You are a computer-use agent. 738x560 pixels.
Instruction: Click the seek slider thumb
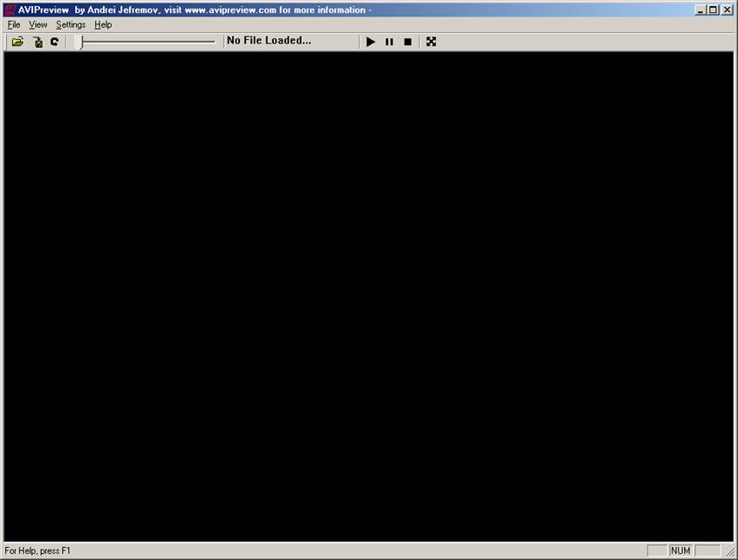point(81,41)
